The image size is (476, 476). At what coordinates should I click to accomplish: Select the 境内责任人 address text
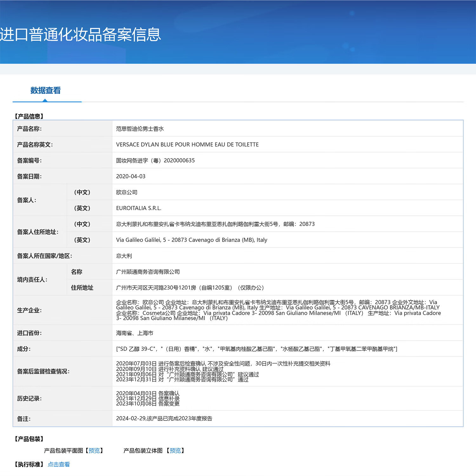(x=190, y=288)
